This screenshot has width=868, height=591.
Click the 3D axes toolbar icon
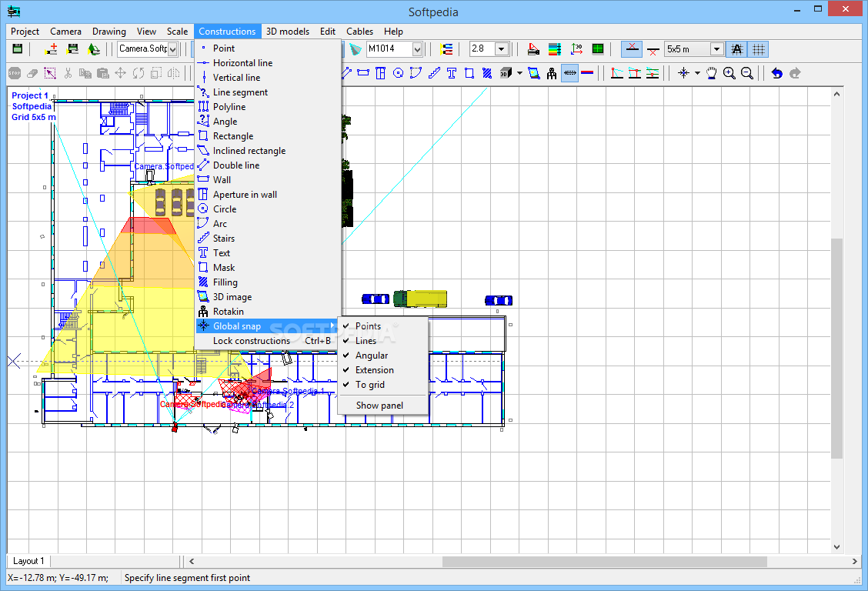pyautogui.click(x=576, y=49)
